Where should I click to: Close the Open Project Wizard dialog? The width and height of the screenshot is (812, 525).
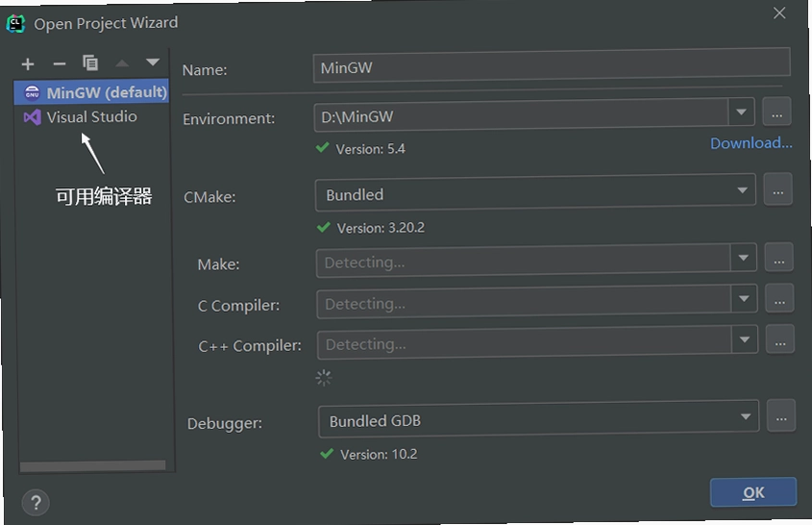point(779,12)
